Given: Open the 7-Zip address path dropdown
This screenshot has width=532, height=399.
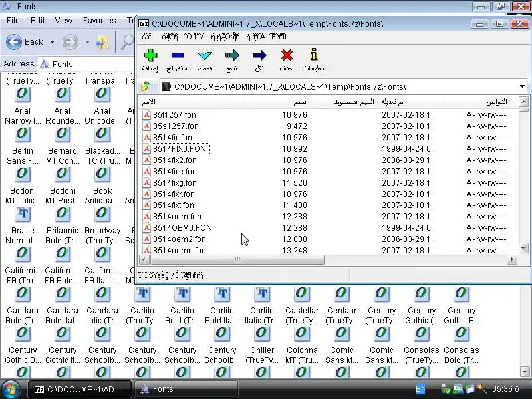Looking at the screenshot, I should point(522,86).
